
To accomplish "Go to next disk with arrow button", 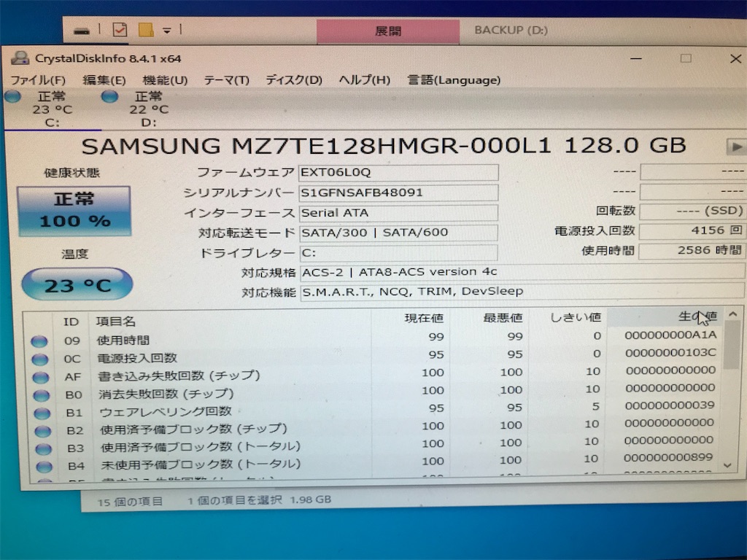I will [736, 147].
